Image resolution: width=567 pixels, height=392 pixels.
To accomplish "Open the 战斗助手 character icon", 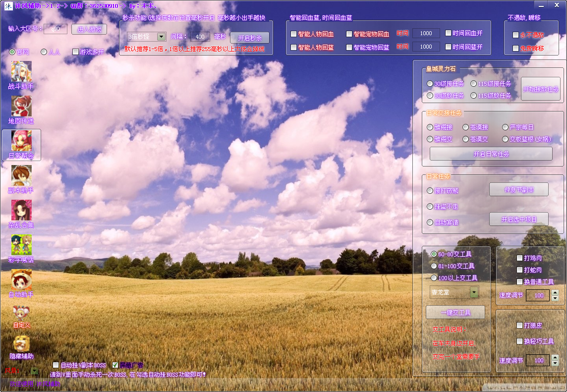I will pos(21,71).
